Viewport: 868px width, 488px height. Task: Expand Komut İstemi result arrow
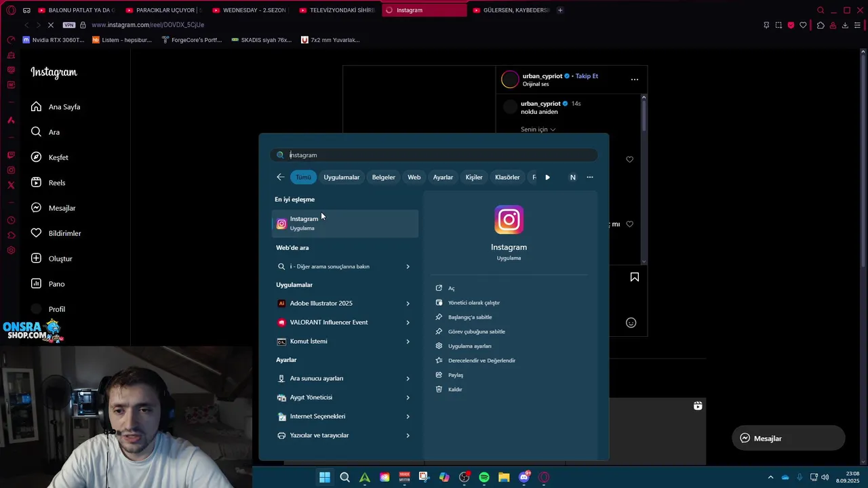click(x=408, y=342)
